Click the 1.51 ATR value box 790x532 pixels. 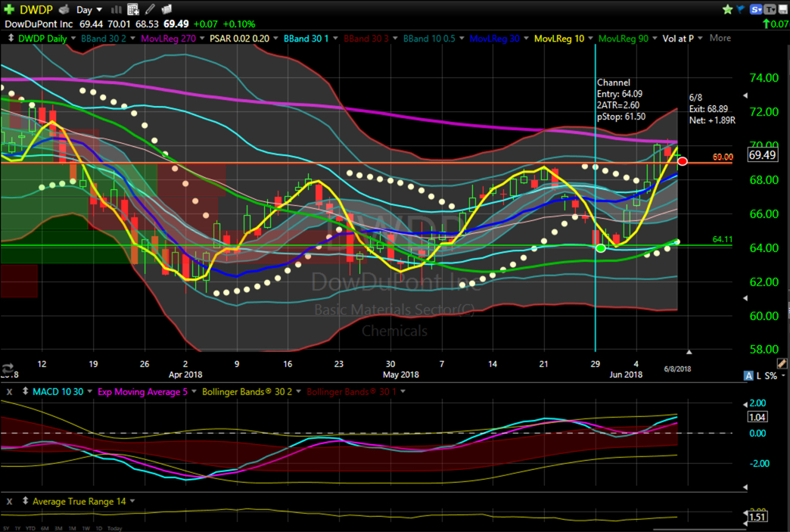tap(757, 517)
